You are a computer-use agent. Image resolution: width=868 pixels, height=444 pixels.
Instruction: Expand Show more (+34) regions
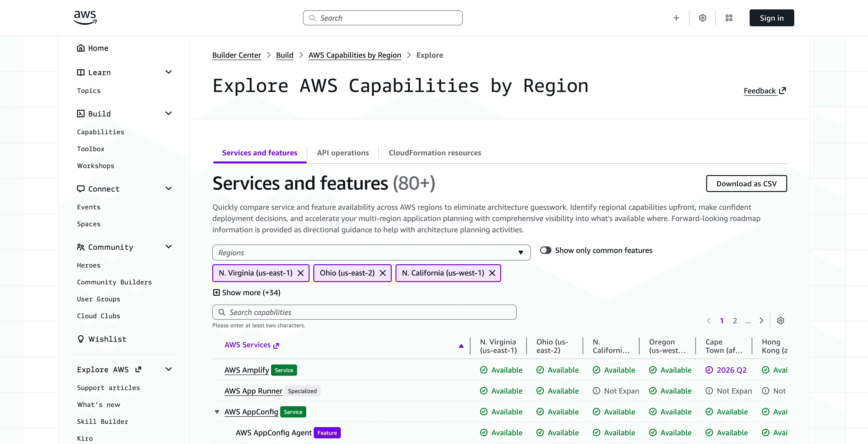click(x=247, y=293)
